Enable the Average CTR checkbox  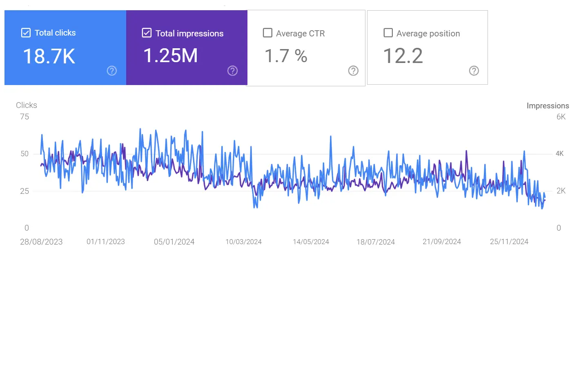point(267,33)
